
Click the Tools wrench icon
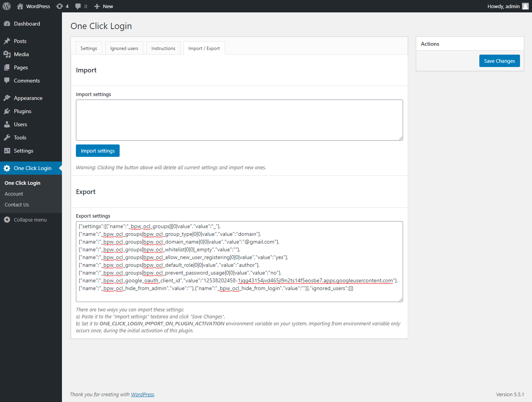[x=7, y=137]
